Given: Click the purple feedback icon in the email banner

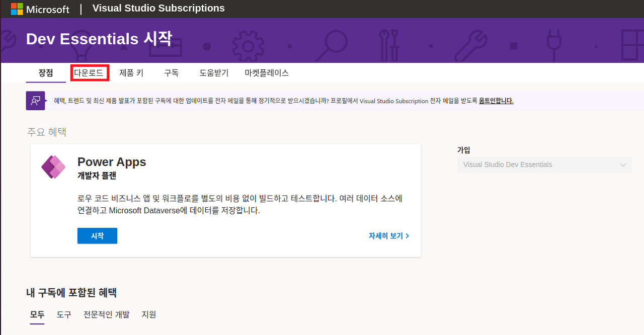Looking at the screenshot, I should [x=35, y=101].
